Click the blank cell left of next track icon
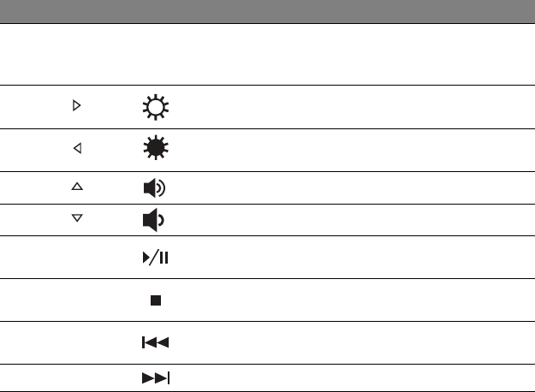The width and height of the screenshot is (535, 392). tap(76, 377)
